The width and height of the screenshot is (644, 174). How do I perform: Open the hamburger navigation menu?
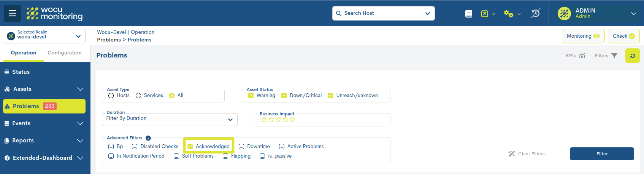pyautogui.click(x=12, y=13)
